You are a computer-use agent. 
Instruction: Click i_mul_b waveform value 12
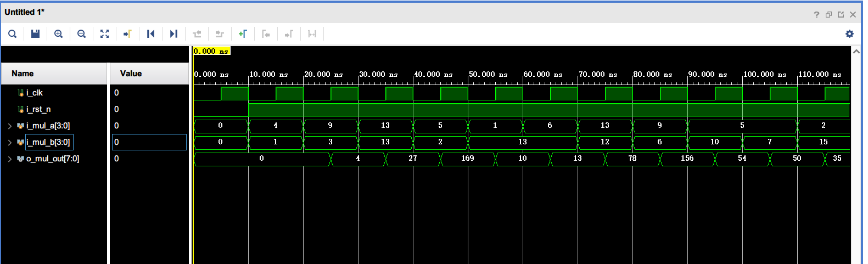coord(605,142)
